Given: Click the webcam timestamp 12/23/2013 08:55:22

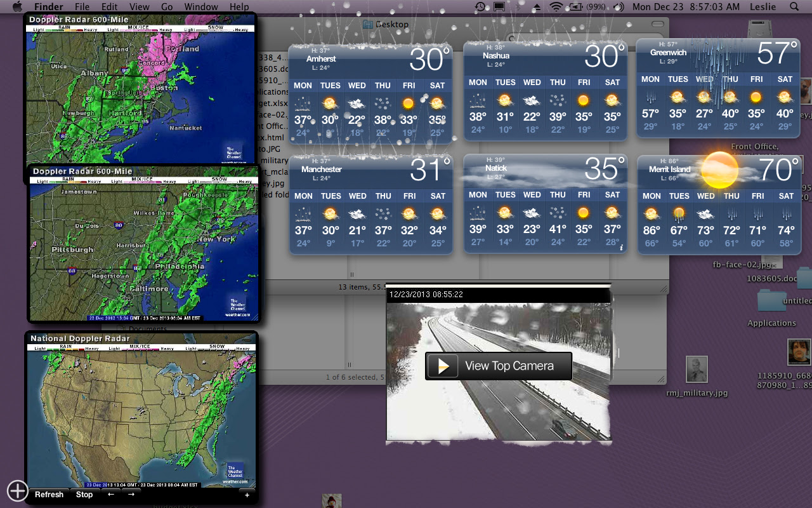Looking at the screenshot, I should tap(426, 295).
